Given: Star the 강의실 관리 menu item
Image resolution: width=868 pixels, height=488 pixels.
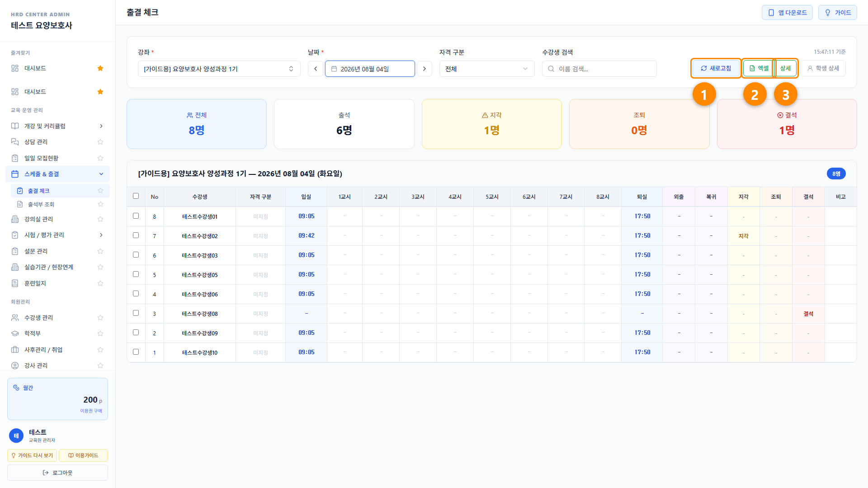Looking at the screenshot, I should coord(100,219).
